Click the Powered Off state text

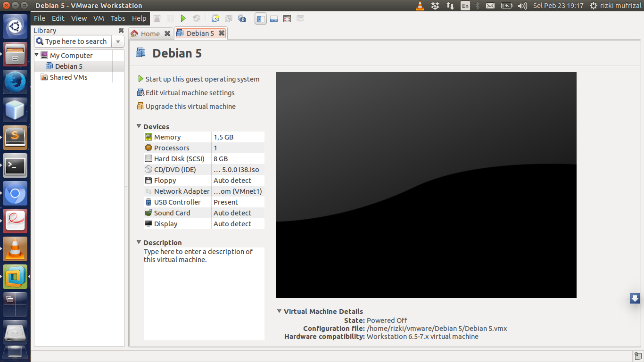coord(387,321)
